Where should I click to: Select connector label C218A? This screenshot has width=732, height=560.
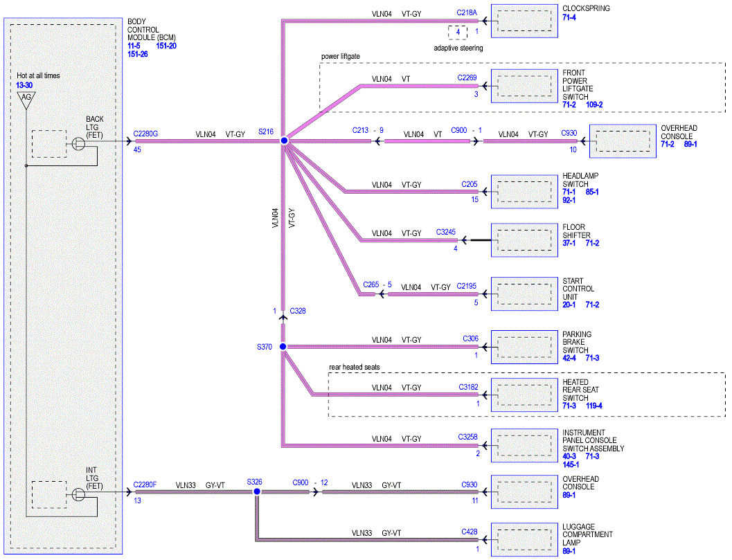467,12
